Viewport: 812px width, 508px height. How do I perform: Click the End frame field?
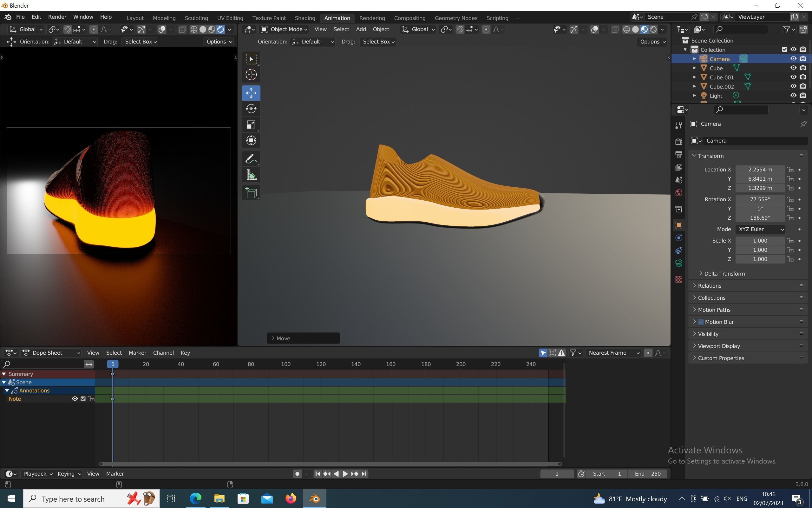pyautogui.click(x=648, y=474)
